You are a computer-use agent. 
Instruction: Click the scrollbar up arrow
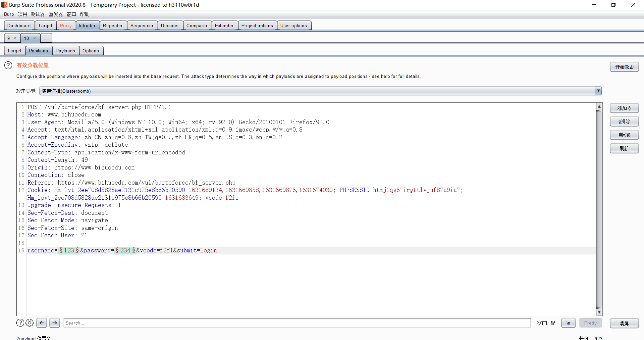599,106
